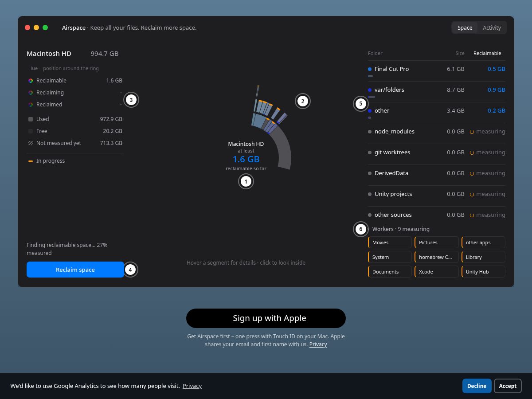Viewport: 532px width, 399px height.
Task: Click the measuring spinner in git worktrees row
Action: 472,153
